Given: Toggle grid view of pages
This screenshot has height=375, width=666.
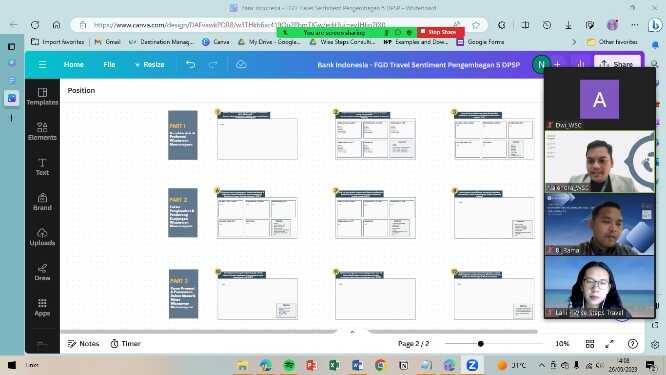Looking at the screenshot, I should click(590, 344).
